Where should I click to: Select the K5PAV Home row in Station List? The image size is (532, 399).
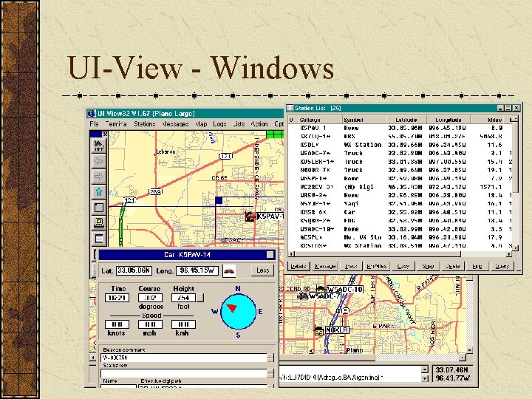click(x=400, y=129)
